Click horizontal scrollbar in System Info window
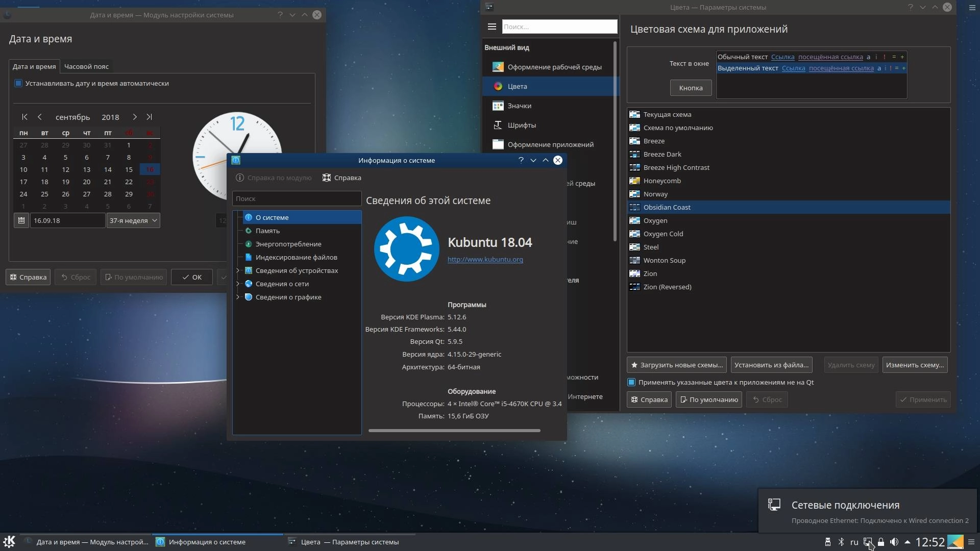The image size is (980, 551). tap(454, 431)
